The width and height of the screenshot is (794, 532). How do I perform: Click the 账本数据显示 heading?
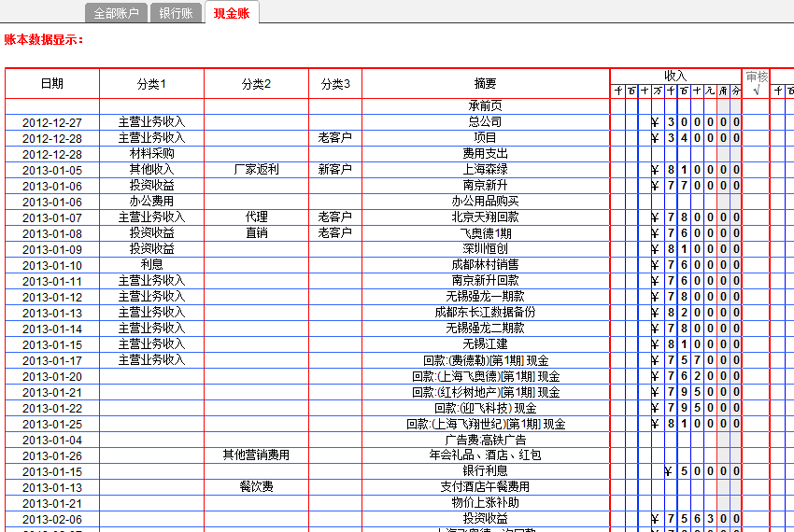click(x=44, y=40)
